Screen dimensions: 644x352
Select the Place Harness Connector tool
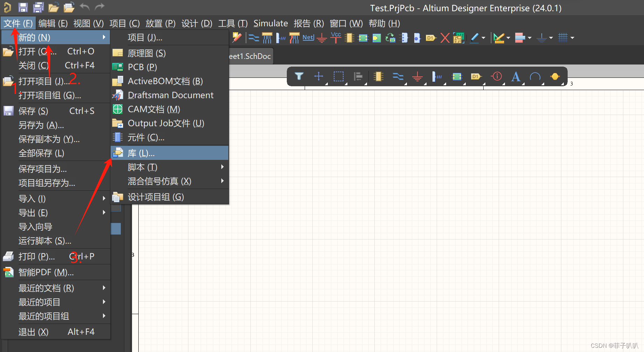pos(404,38)
